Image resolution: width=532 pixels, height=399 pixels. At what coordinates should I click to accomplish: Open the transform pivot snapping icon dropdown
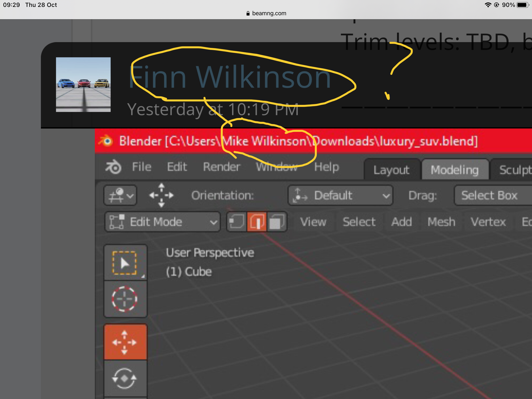(120, 195)
